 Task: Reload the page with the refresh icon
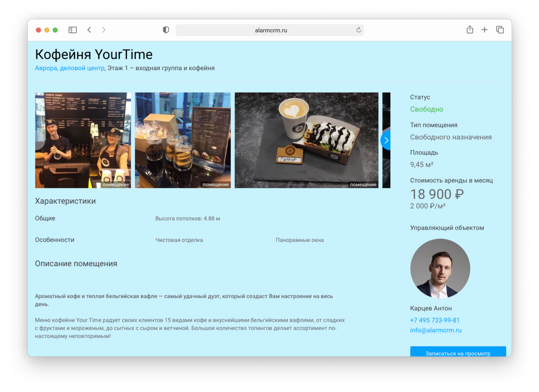tap(358, 30)
